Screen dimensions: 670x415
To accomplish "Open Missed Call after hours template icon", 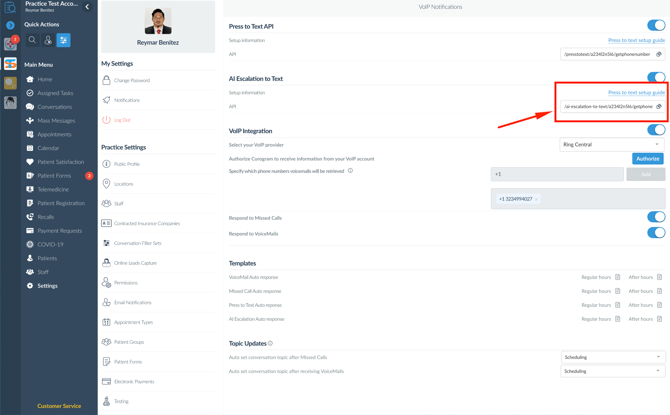I will click(660, 291).
